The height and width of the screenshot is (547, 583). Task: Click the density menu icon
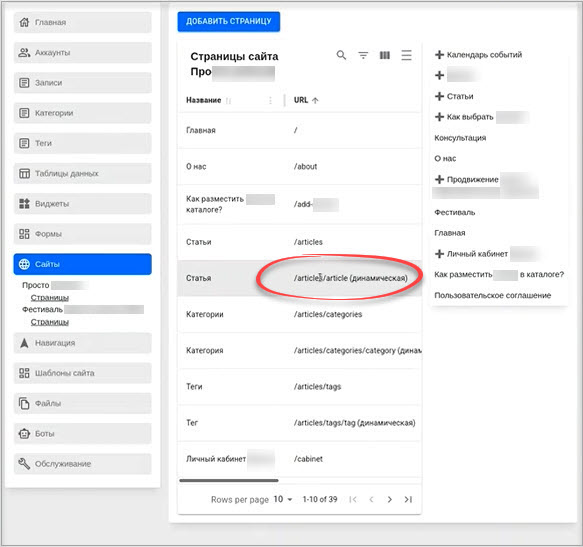(406, 55)
